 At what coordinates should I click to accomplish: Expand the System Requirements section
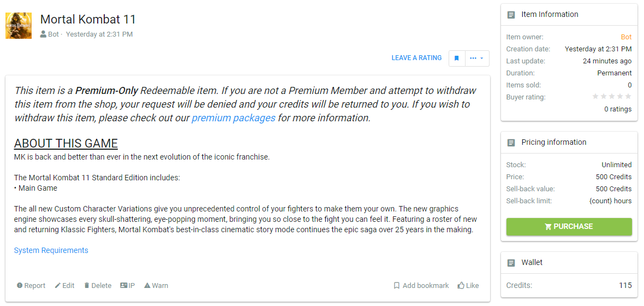(51, 250)
